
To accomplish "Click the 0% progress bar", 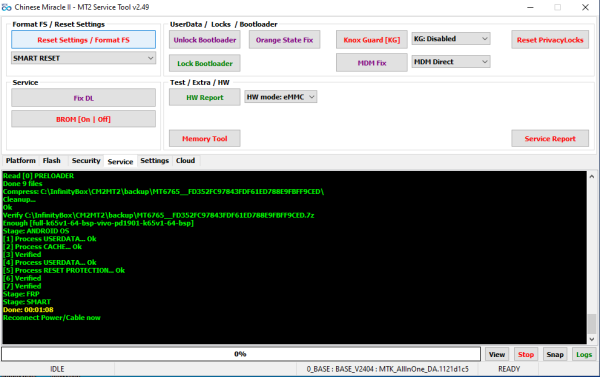I will pyautogui.click(x=241, y=354).
